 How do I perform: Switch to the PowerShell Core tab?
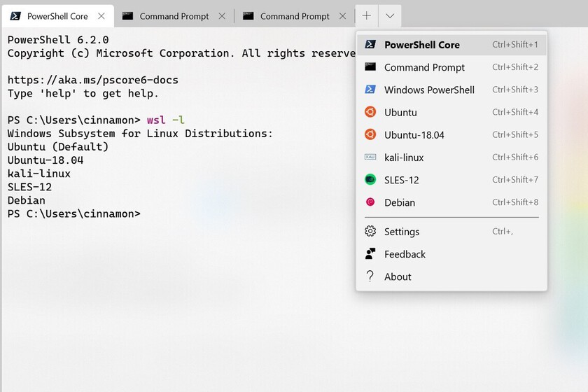(57, 16)
